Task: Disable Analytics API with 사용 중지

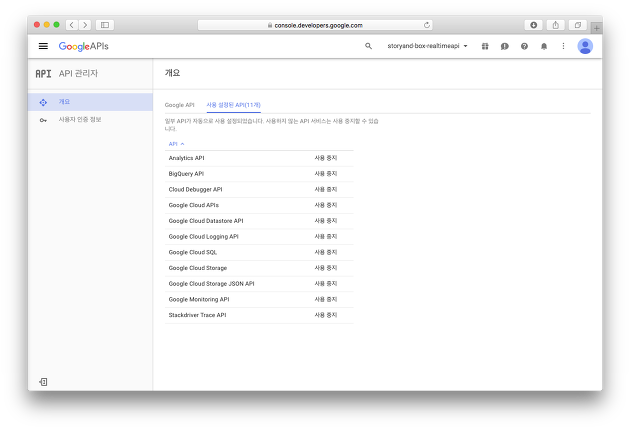Action: [326, 158]
